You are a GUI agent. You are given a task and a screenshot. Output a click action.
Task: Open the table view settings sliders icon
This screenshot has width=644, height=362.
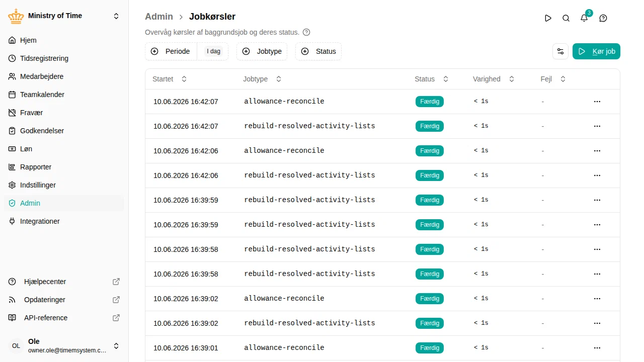[x=560, y=51]
